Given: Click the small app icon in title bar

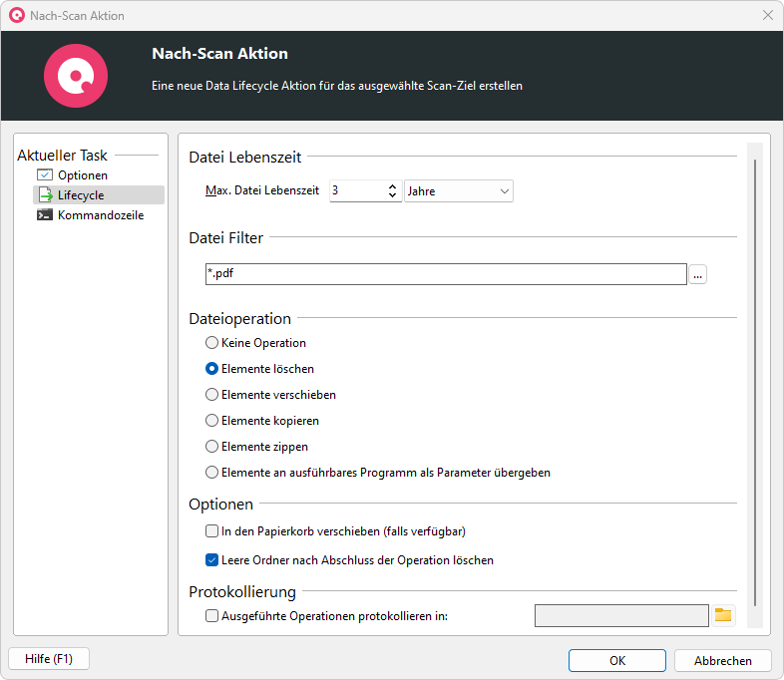Looking at the screenshot, I should click(x=17, y=16).
